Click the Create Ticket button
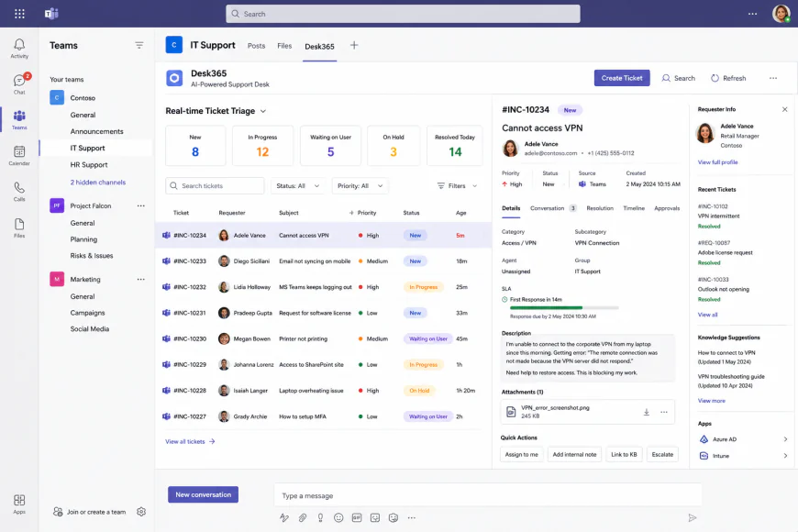The height and width of the screenshot is (532, 798). [x=622, y=78]
